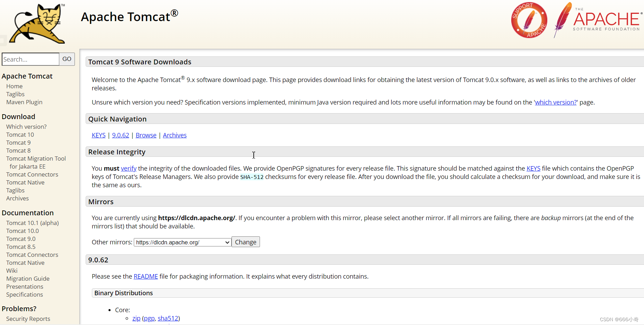Open the Maven Plugin link

point(24,102)
